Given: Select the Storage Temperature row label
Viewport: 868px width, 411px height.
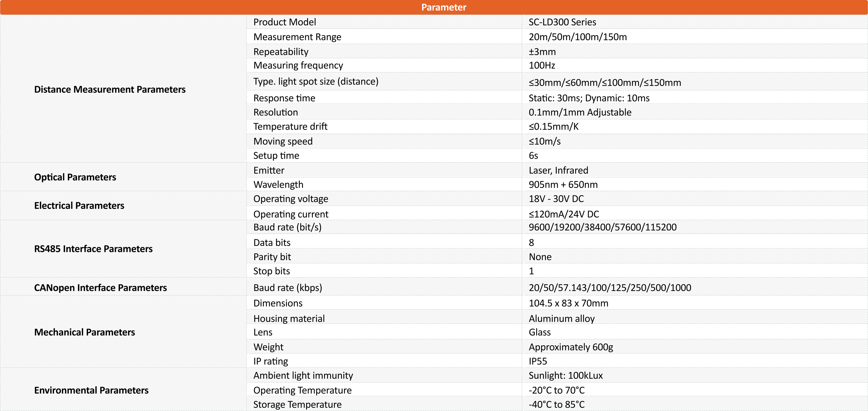Looking at the screenshot, I should click(x=297, y=404).
